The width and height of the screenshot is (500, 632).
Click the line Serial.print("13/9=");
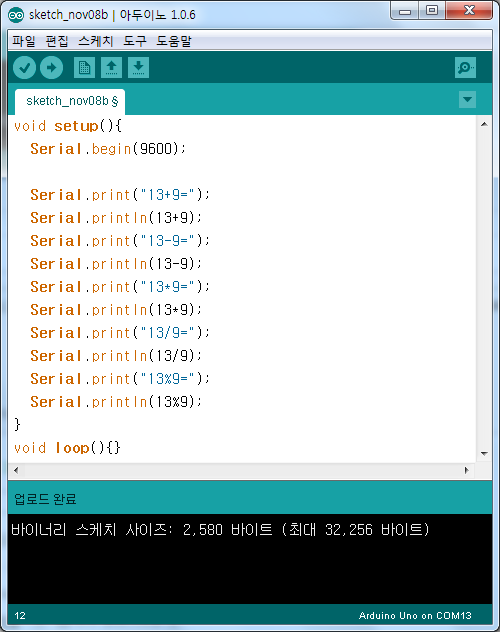(120, 333)
